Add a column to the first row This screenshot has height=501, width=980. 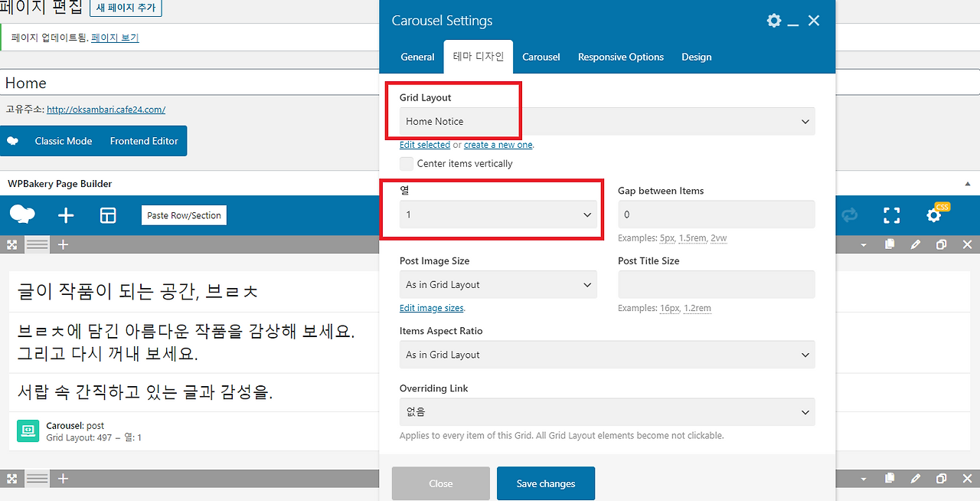pyautogui.click(x=64, y=244)
